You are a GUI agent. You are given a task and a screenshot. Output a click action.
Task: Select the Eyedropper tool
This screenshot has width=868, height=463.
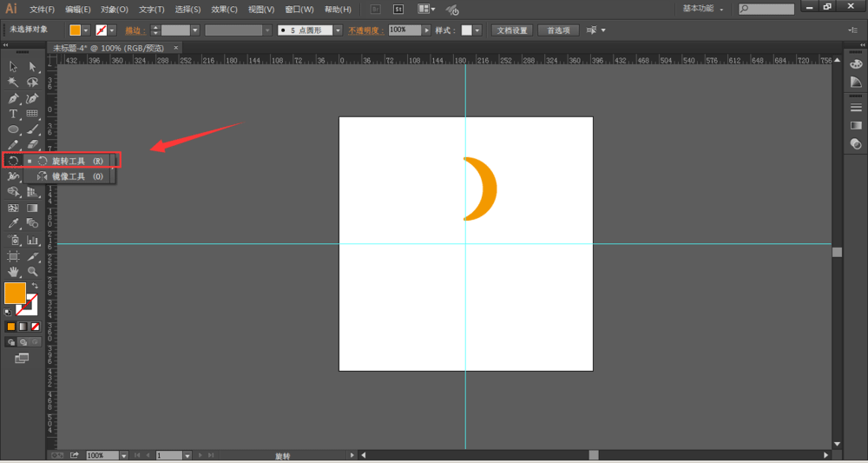point(13,224)
